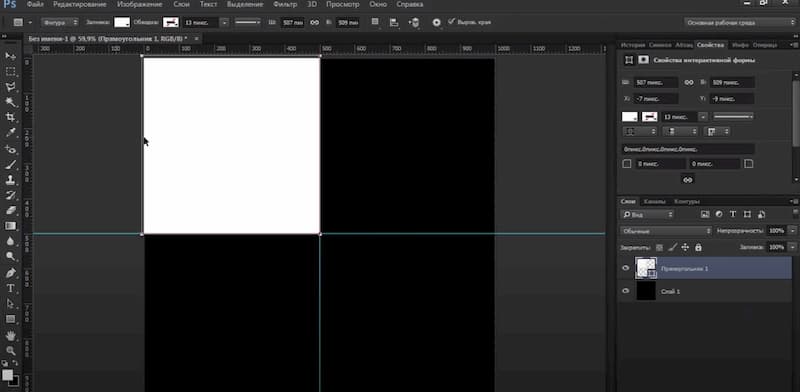800x392 pixels.
Task: Select the Lasso tool
Action: (x=10, y=86)
